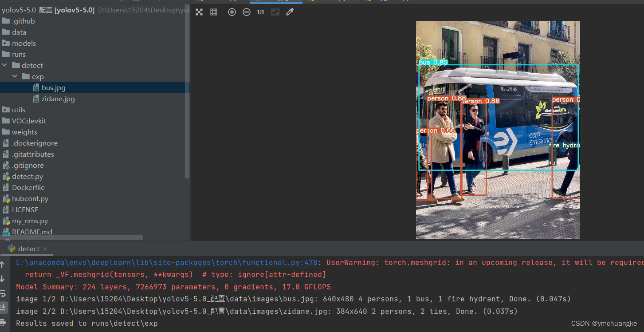
Task: Click the print icon in run panel
Action: click(3, 322)
